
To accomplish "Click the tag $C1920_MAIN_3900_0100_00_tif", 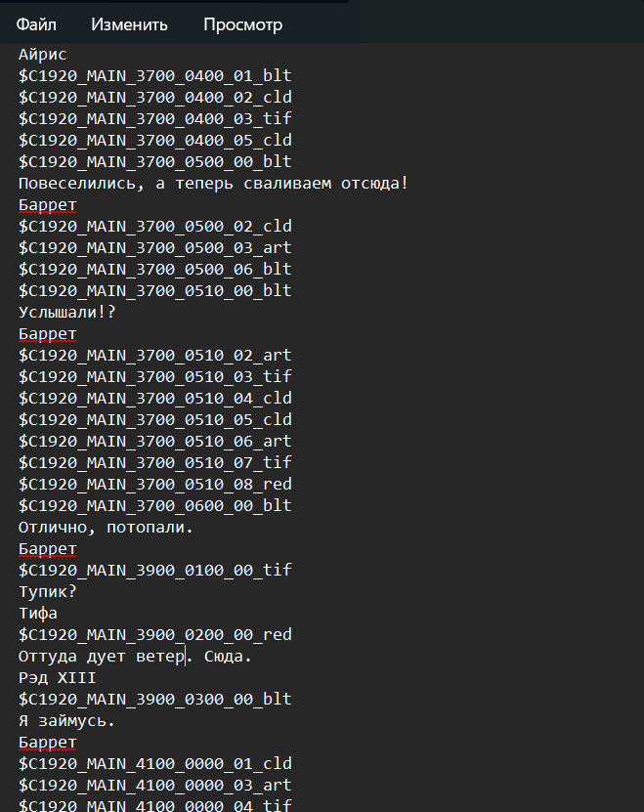I will coord(155,571).
